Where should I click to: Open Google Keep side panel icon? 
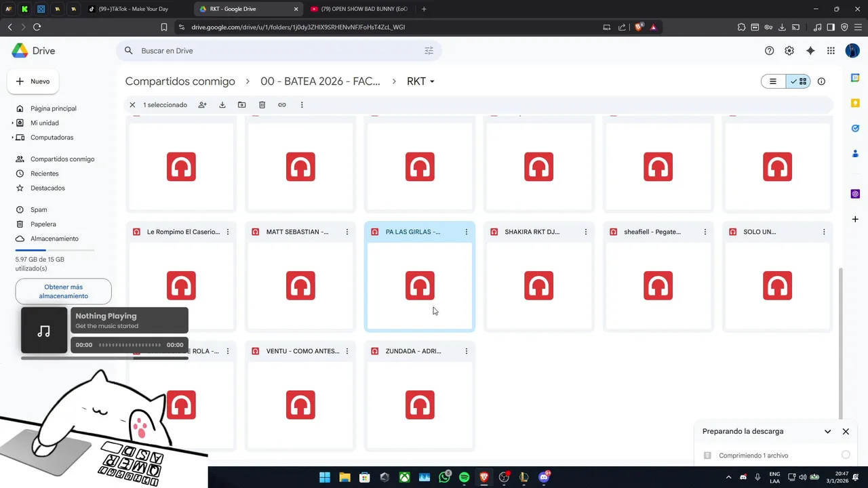855,103
